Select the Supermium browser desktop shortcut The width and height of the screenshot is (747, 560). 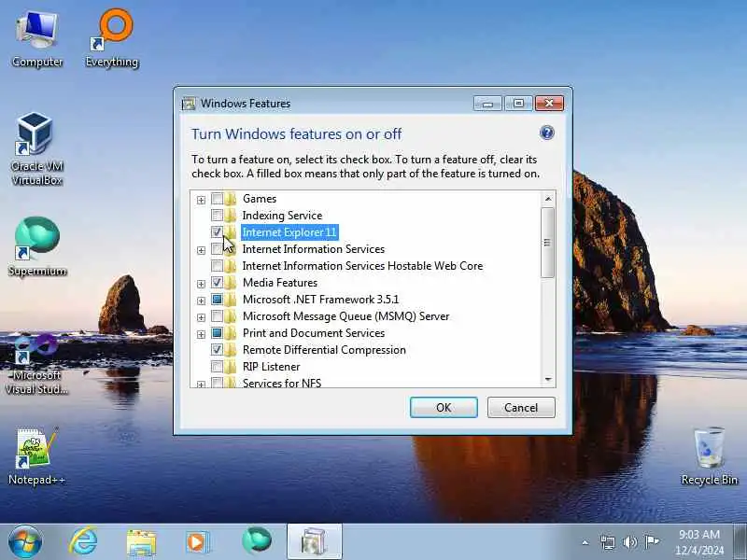(37, 246)
